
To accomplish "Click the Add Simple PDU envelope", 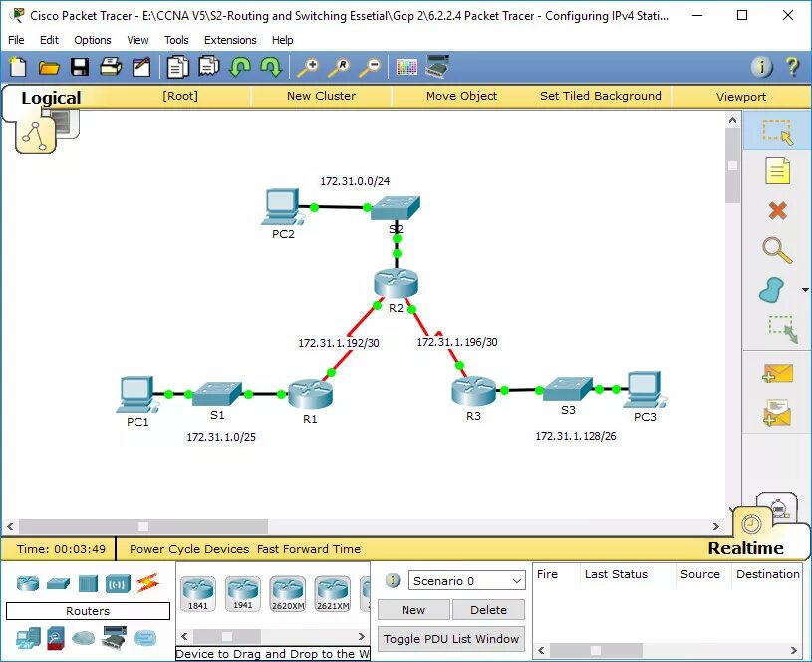I will coord(777,374).
